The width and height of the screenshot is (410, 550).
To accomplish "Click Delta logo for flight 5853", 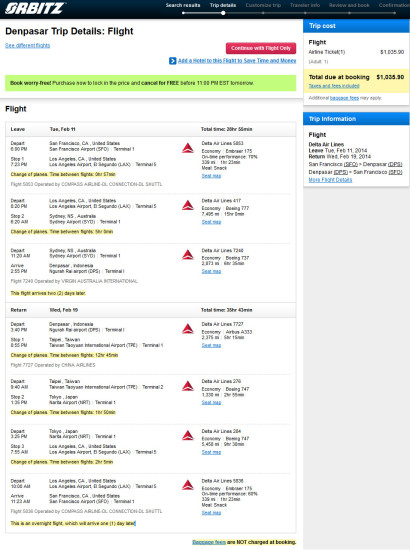I will (188, 148).
